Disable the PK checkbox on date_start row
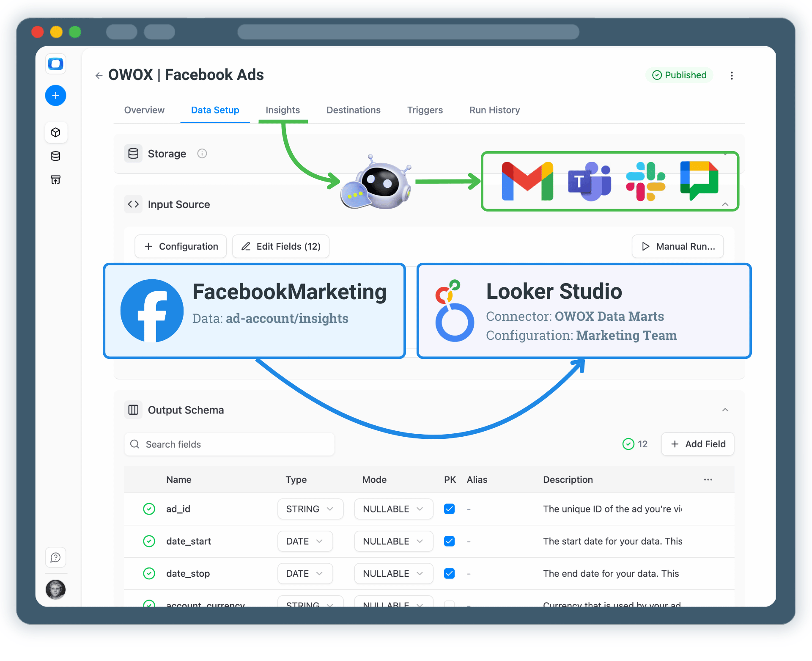 click(449, 541)
